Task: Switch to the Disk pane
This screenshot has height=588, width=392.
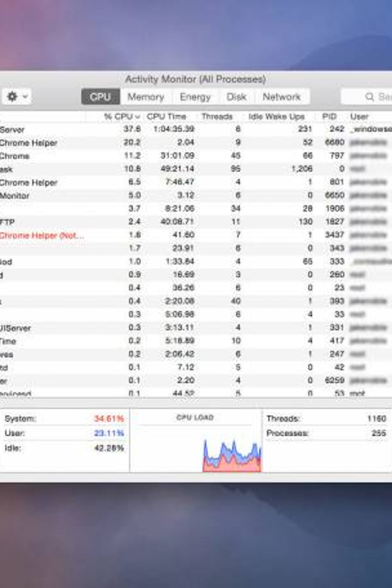Action: click(236, 96)
